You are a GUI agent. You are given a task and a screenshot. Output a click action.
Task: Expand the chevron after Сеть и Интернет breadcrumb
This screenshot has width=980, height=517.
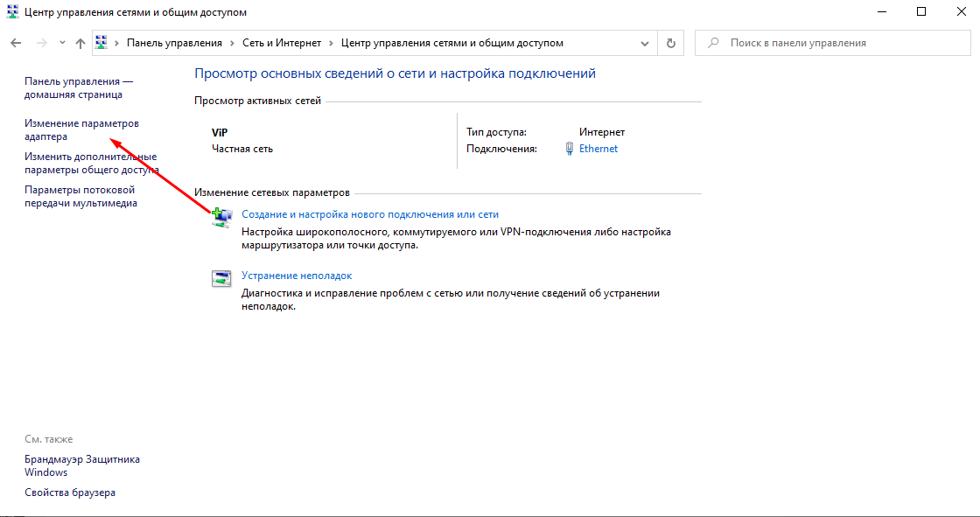pos(330,43)
